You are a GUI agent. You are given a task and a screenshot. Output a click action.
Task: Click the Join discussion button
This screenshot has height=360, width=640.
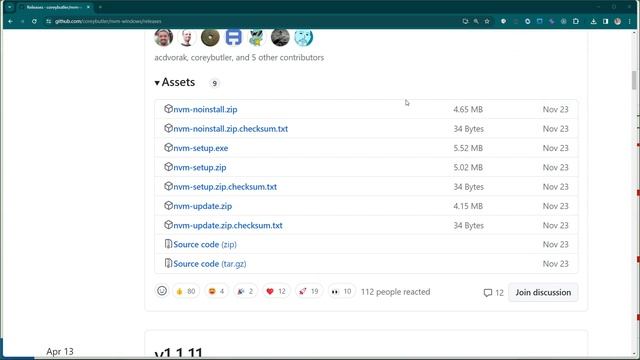tap(543, 292)
